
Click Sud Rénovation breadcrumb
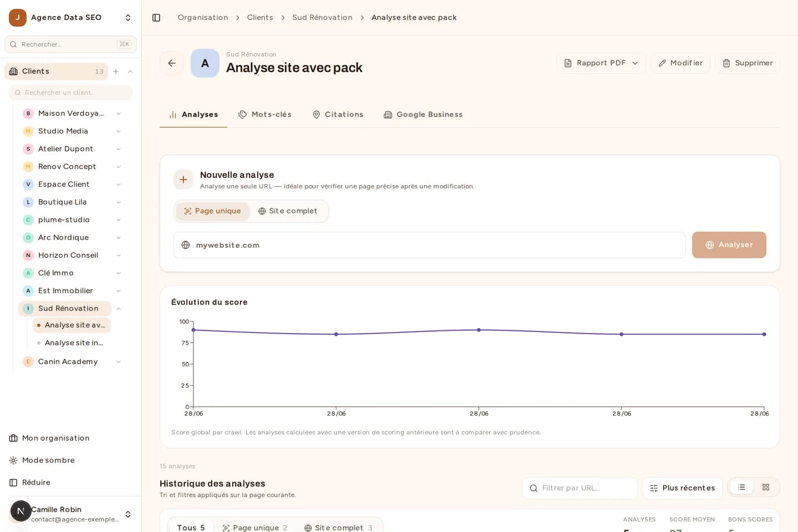click(x=323, y=18)
